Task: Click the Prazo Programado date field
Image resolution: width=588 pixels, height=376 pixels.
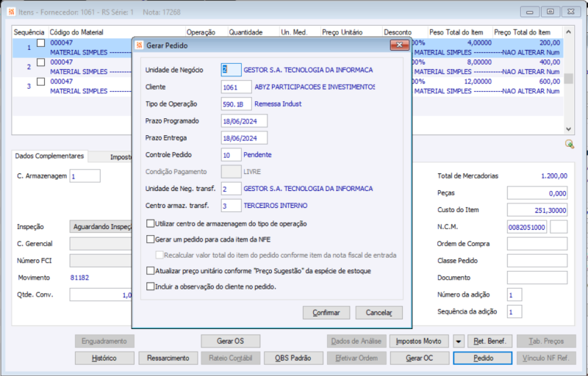Action: click(244, 121)
